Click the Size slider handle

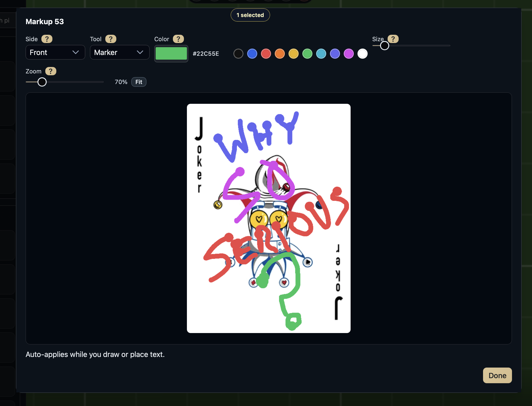[385, 45]
